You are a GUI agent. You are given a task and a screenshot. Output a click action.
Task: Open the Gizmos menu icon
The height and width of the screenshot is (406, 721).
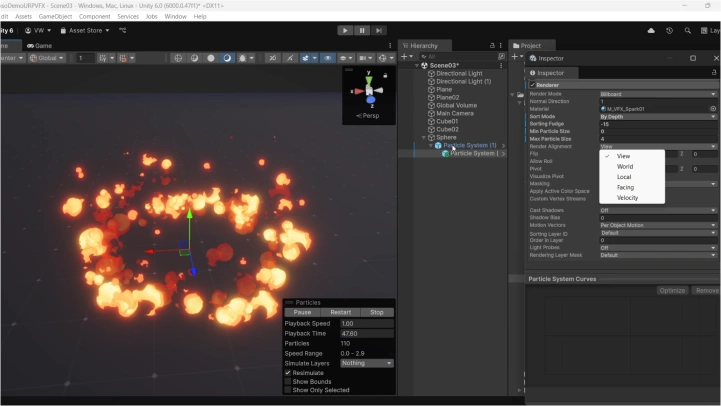382,58
